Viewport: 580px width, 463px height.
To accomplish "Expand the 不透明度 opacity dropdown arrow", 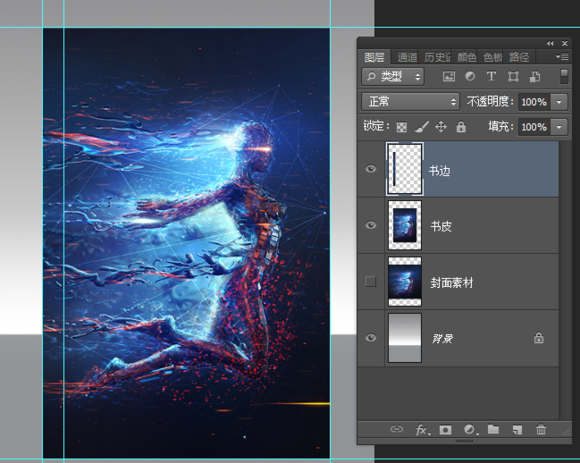I will point(559,102).
